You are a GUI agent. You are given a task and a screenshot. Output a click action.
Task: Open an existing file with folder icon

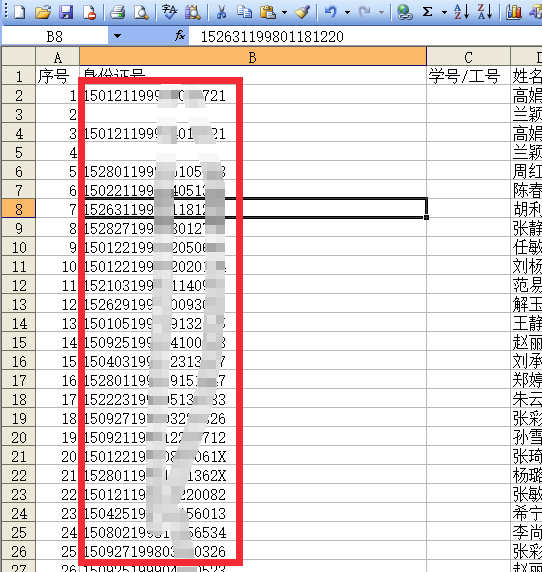[43, 12]
